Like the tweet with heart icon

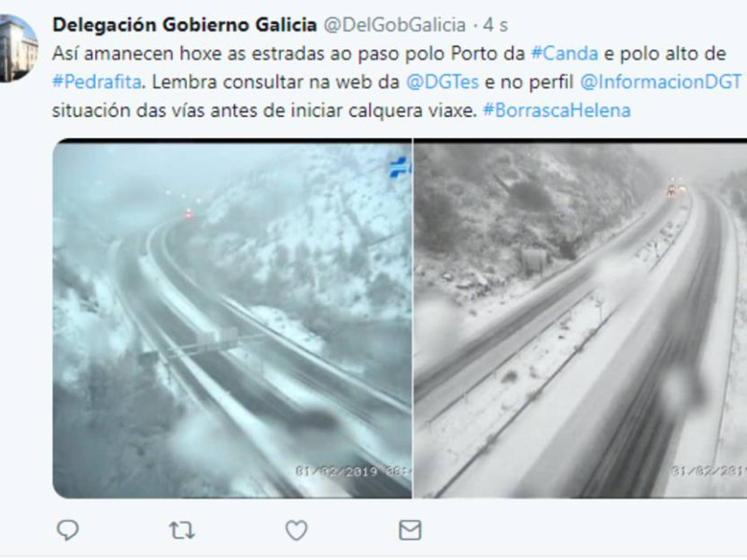pyautogui.click(x=296, y=530)
